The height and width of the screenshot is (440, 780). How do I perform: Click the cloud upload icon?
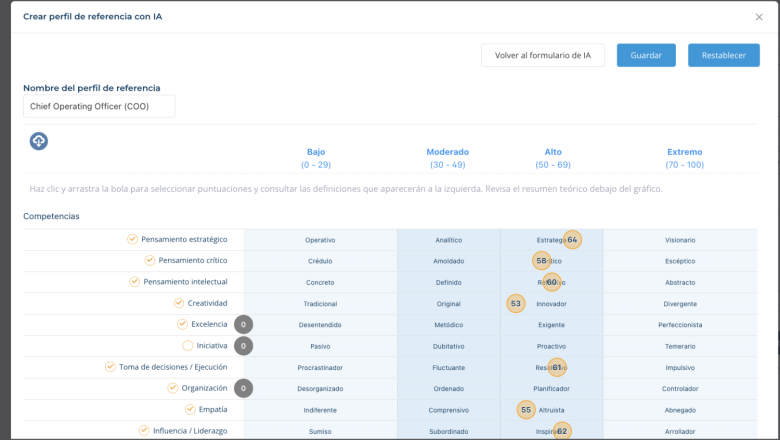(38, 141)
